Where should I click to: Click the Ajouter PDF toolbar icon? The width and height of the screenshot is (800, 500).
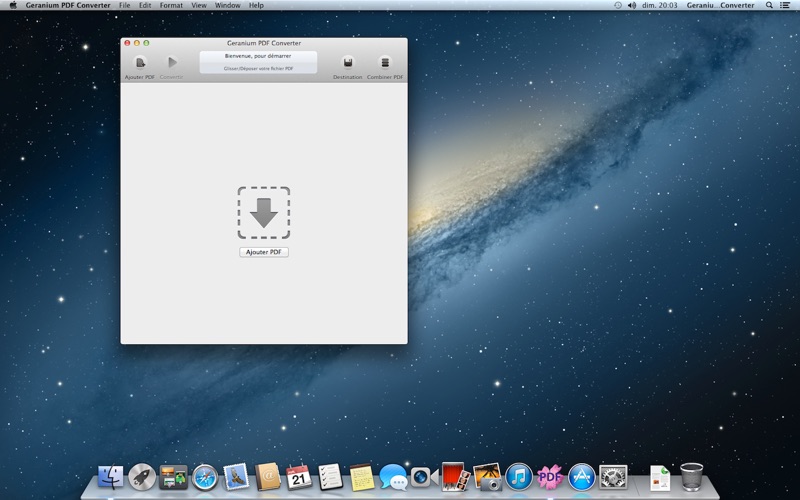(x=140, y=63)
